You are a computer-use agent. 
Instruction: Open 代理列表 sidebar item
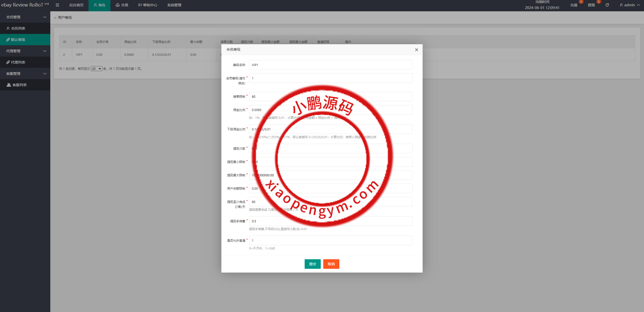pyautogui.click(x=18, y=62)
